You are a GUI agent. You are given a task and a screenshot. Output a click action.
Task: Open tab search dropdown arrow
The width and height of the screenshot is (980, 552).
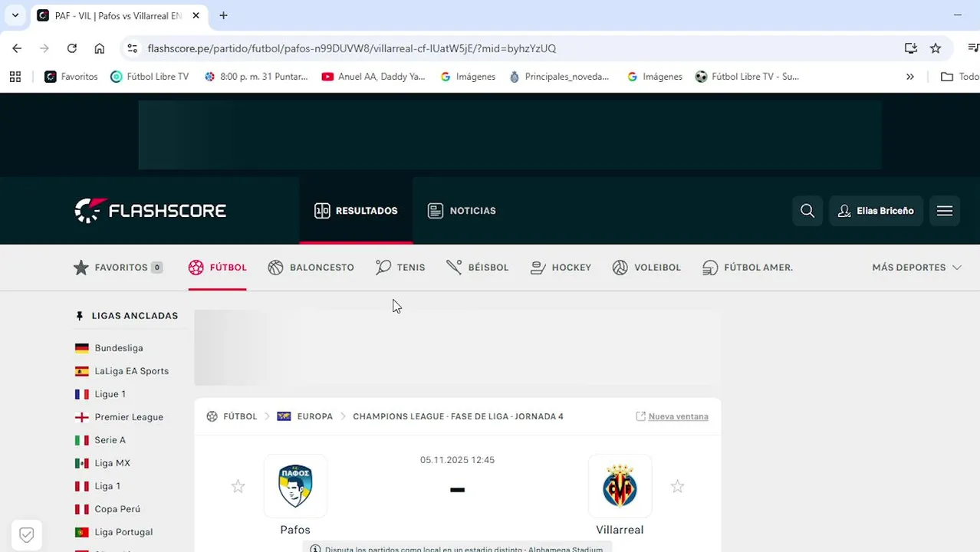15,15
